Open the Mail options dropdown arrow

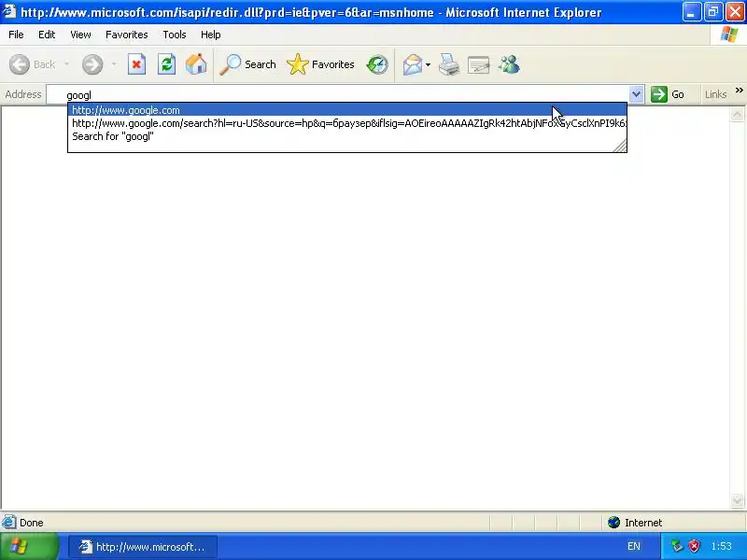[428, 64]
